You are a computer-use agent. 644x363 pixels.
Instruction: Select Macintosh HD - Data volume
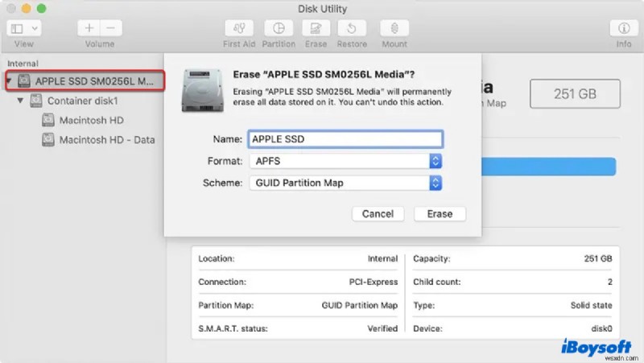coord(107,140)
